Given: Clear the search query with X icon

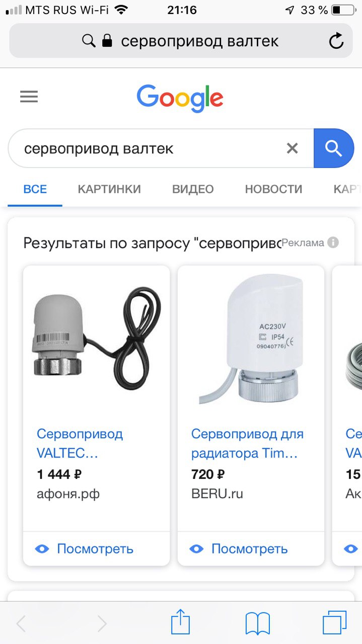Looking at the screenshot, I should point(293,148).
